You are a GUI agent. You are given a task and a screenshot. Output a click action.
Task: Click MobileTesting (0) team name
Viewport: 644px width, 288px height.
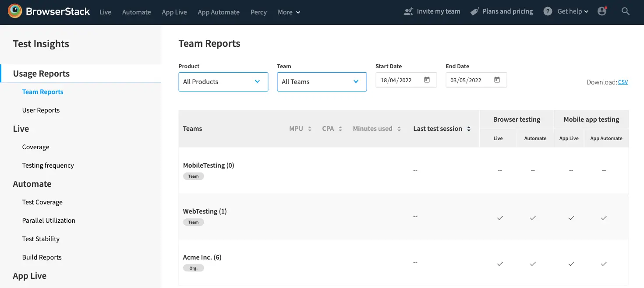209,165
